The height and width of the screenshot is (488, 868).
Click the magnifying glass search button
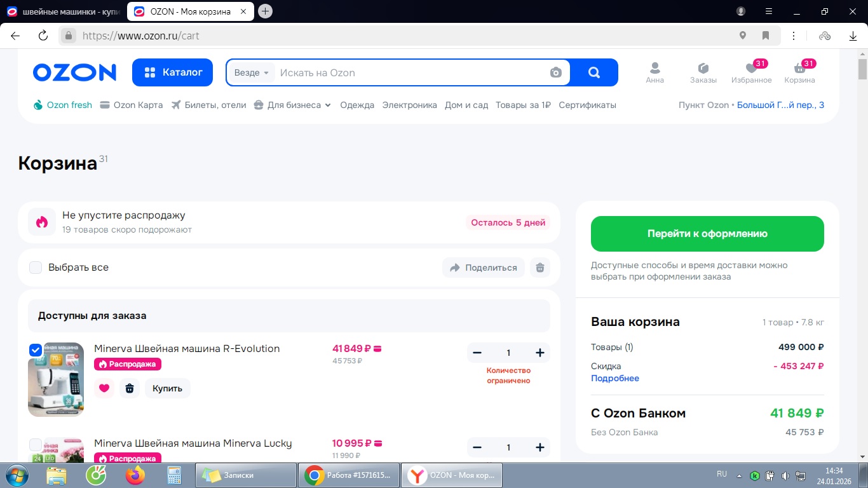[594, 72]
